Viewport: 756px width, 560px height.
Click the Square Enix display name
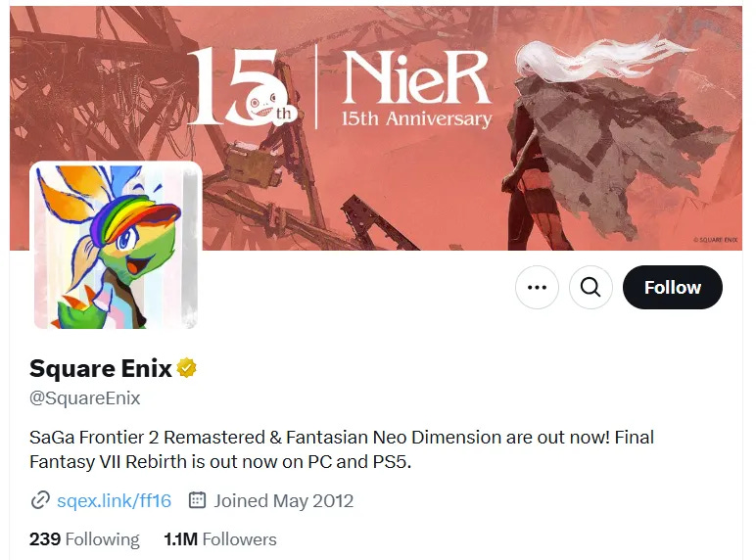pyautogui.click(x=100, y=369)
